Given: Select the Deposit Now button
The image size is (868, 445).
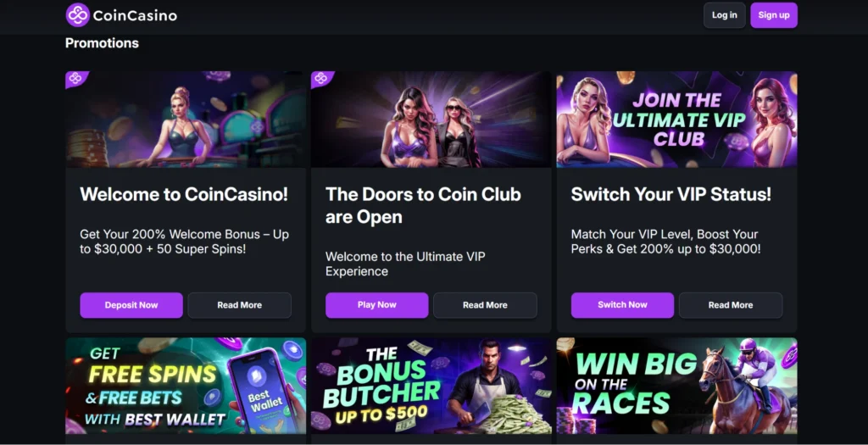Looking at the screenshot, I should (131, 305).
